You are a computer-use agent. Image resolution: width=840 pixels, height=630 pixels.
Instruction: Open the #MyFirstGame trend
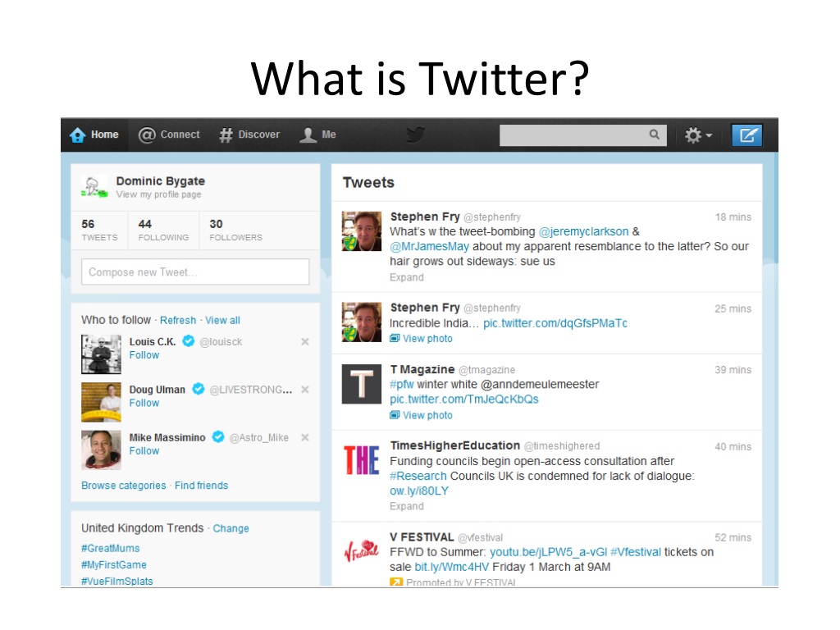pyautogui.click(x=113, y=564)
